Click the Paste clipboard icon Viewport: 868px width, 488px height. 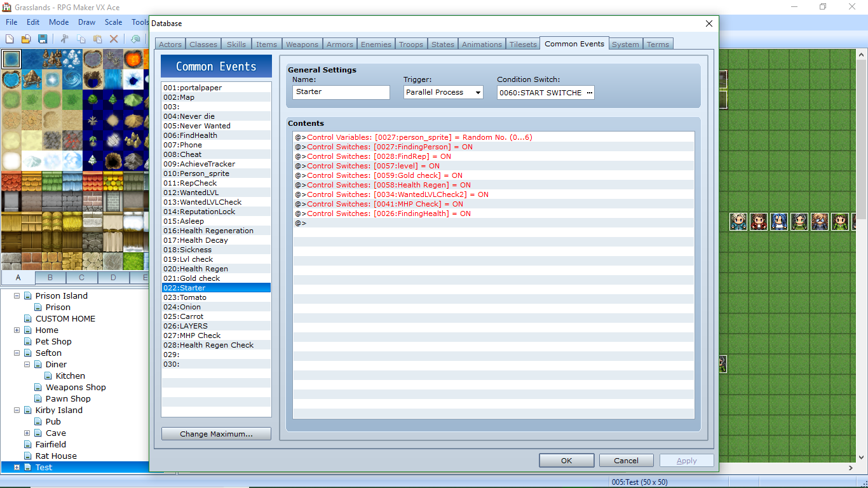pyautogui.click(x=98, y=39)
